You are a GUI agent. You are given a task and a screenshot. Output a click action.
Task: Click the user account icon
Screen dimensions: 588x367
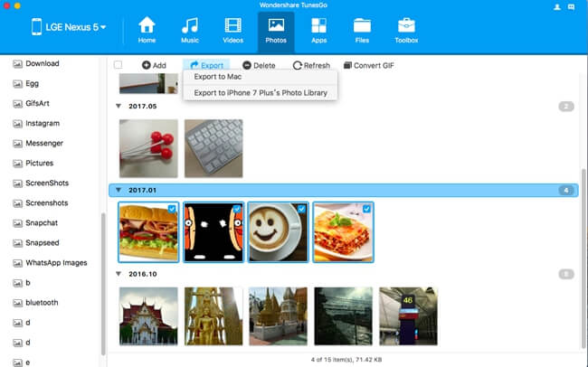(x=557, y=6)
